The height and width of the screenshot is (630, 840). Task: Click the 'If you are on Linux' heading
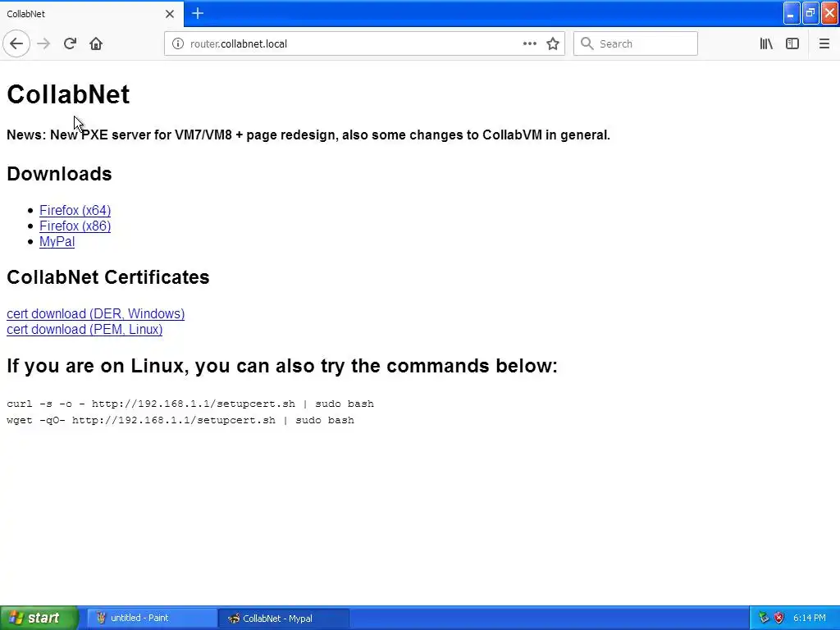(282, 366)
